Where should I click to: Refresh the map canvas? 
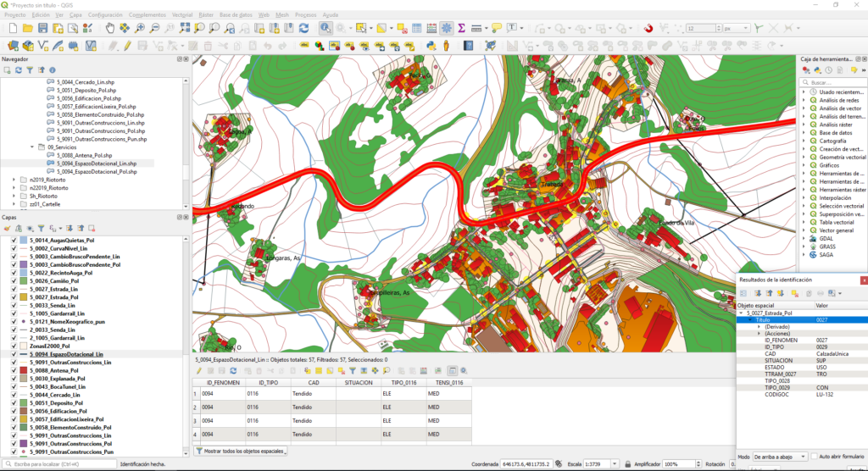[303, 28]
